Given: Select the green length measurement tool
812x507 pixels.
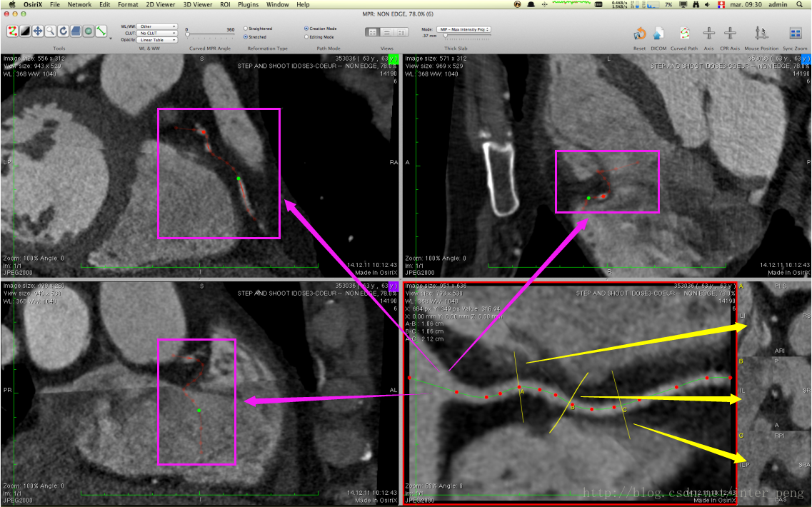Looking at the screenshot, I should (101, 31).
